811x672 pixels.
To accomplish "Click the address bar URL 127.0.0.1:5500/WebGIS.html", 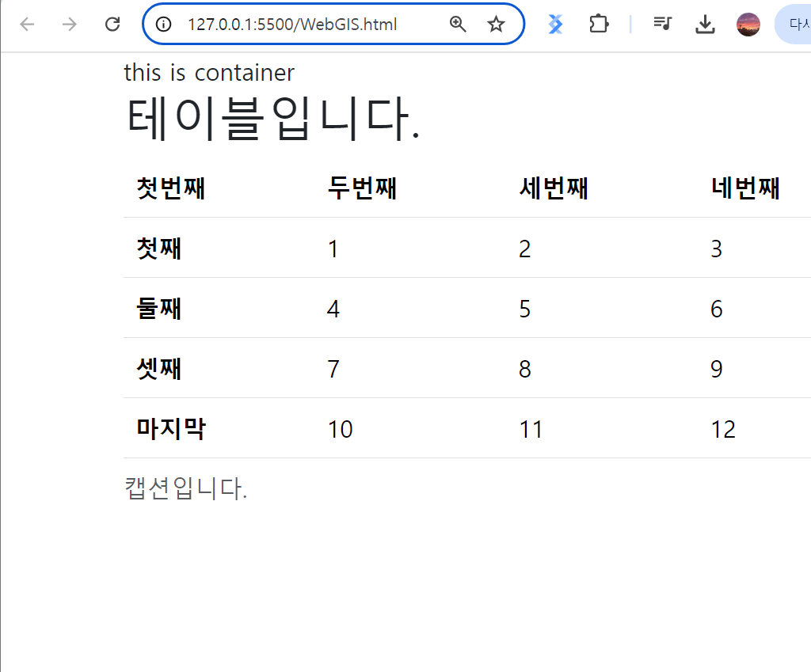I will click(292, 25).
